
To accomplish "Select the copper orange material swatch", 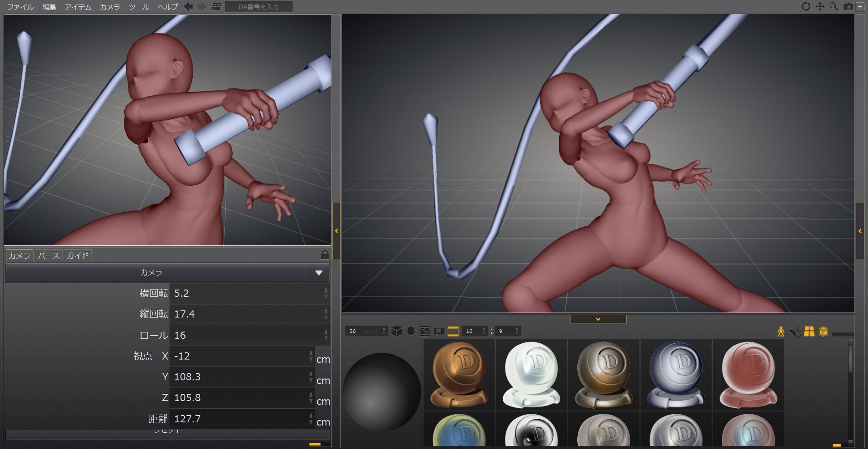I will tap(459, 374).
